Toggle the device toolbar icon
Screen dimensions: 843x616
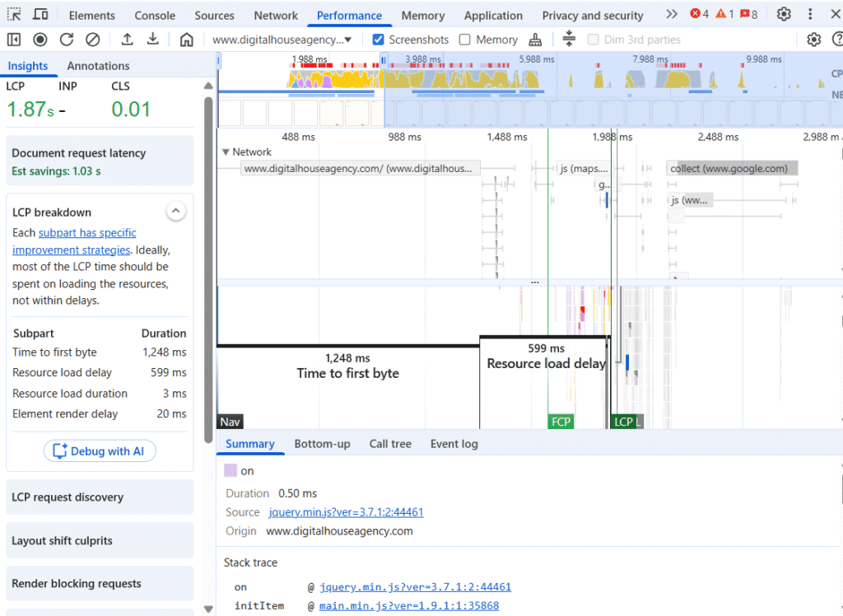tap(40, 15)
